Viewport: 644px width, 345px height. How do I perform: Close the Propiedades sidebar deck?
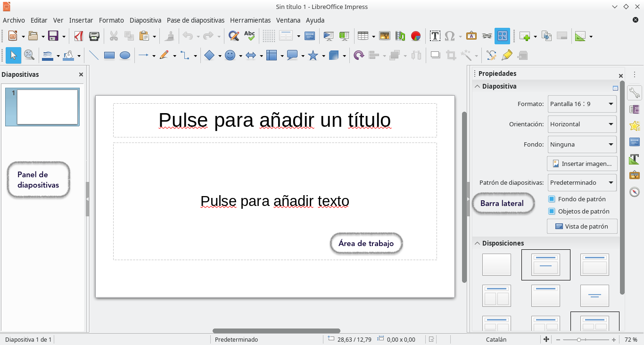[621, 76]
